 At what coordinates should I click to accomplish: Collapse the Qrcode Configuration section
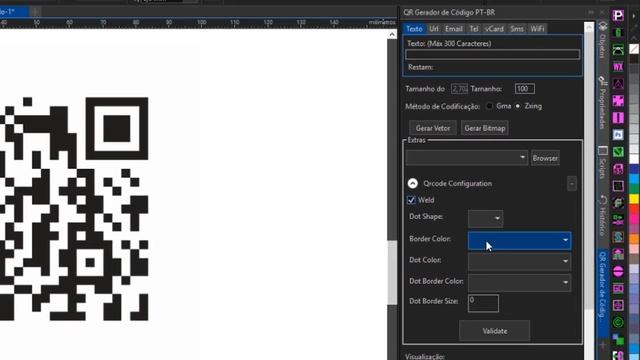413,183
